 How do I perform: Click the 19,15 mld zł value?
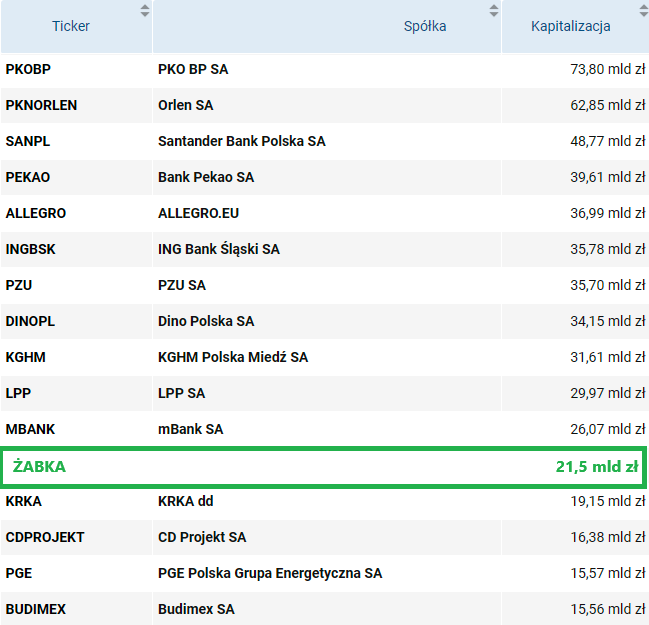(608, 501)
